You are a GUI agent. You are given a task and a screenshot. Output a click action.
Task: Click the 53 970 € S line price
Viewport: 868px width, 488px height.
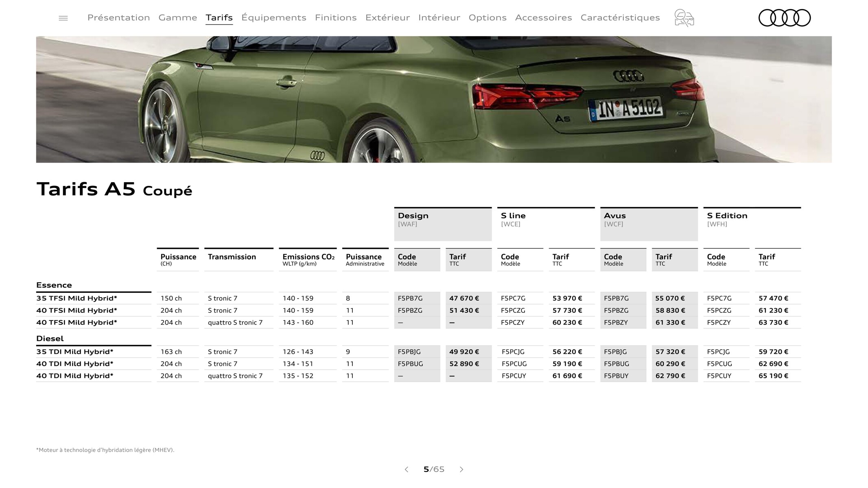click(567, 298)
